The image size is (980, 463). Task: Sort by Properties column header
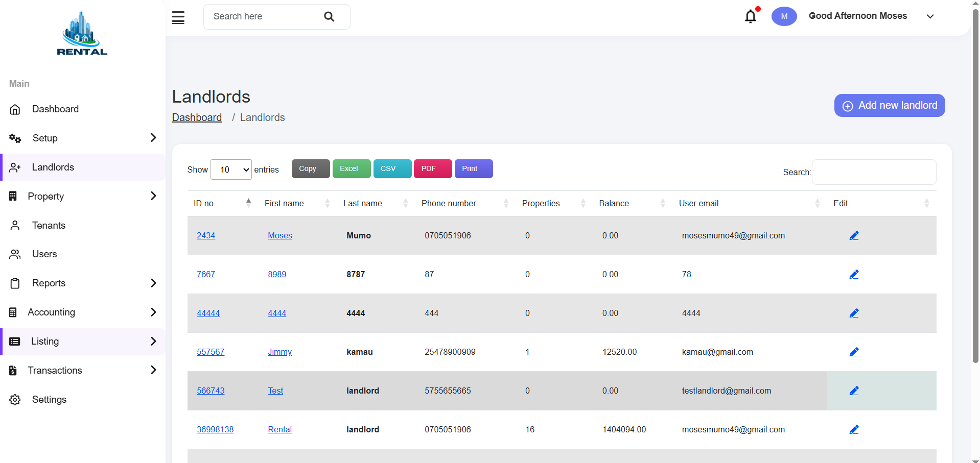point(554,203)
